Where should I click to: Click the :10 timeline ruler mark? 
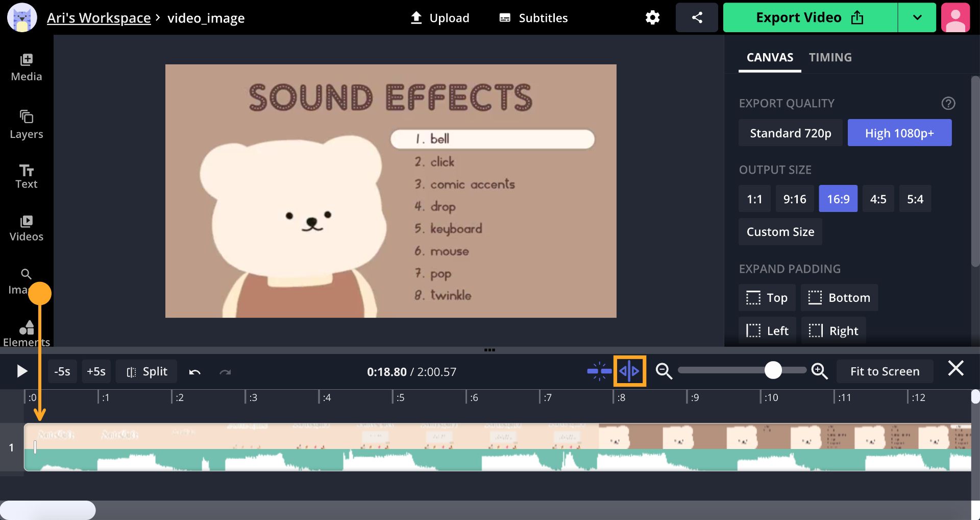click(770, 397)
